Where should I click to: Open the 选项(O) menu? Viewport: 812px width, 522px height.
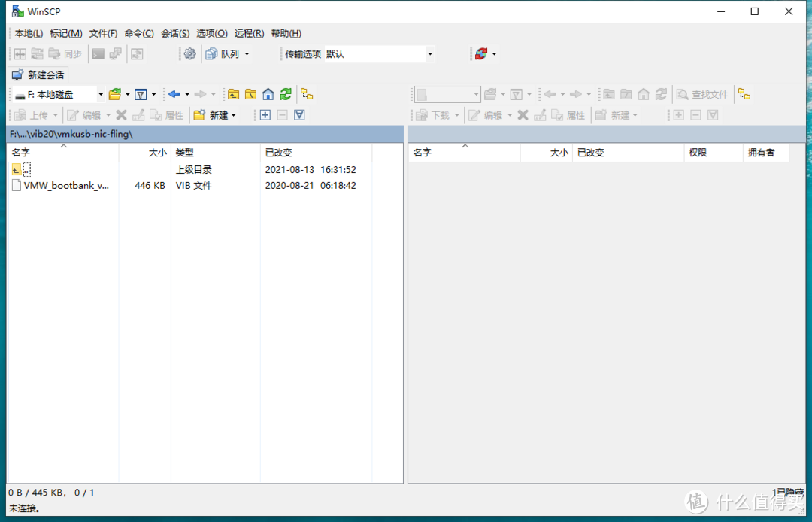(x=212, y=33)
